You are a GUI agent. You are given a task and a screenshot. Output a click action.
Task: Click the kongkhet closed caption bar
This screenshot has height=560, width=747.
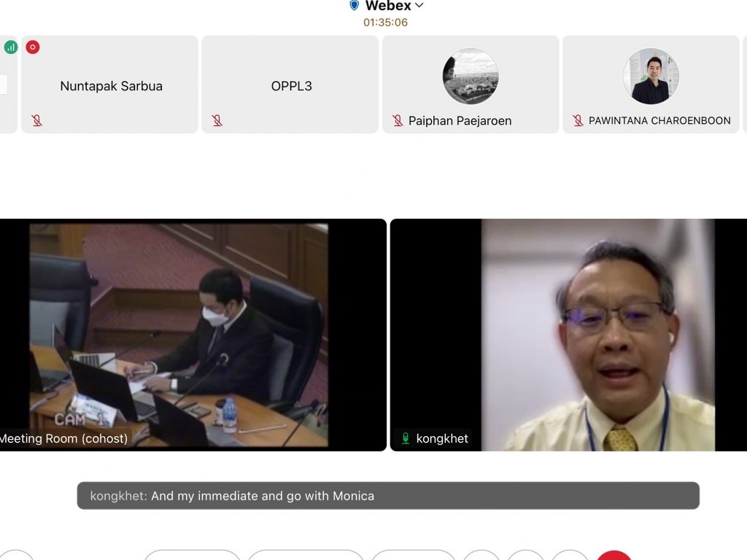click(388, 496)
